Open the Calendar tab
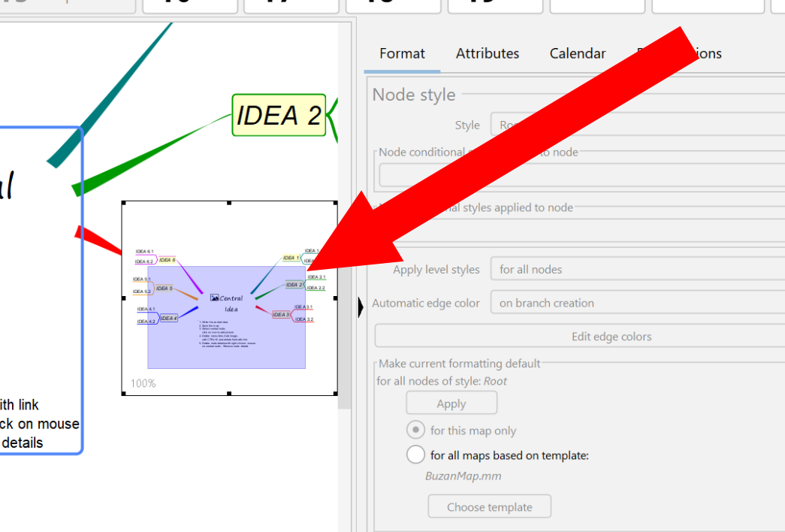This screenshot has width=785, height=532. (577, 53)
